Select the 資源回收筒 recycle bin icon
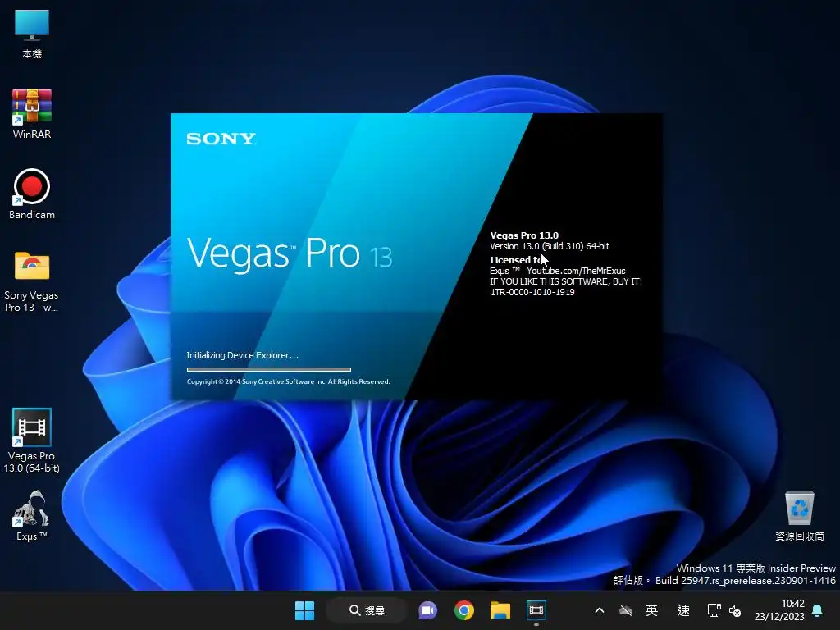Screen dimensions: 840x630 (799, 516)
